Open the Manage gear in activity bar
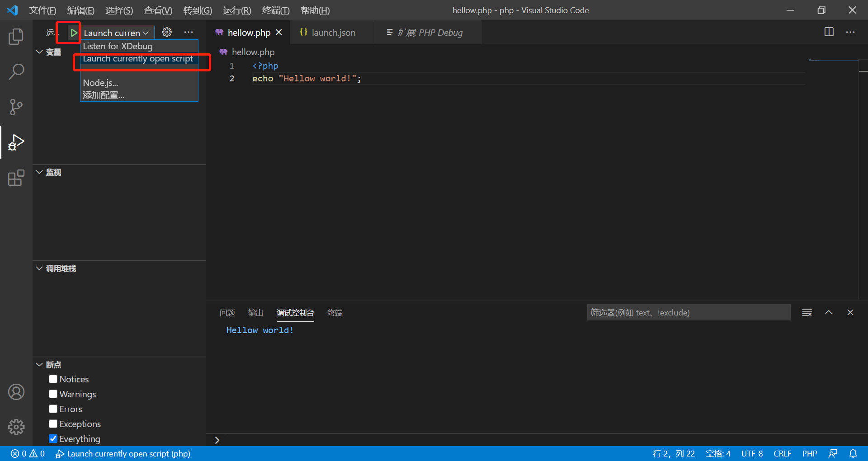 [x=16, y=427]
